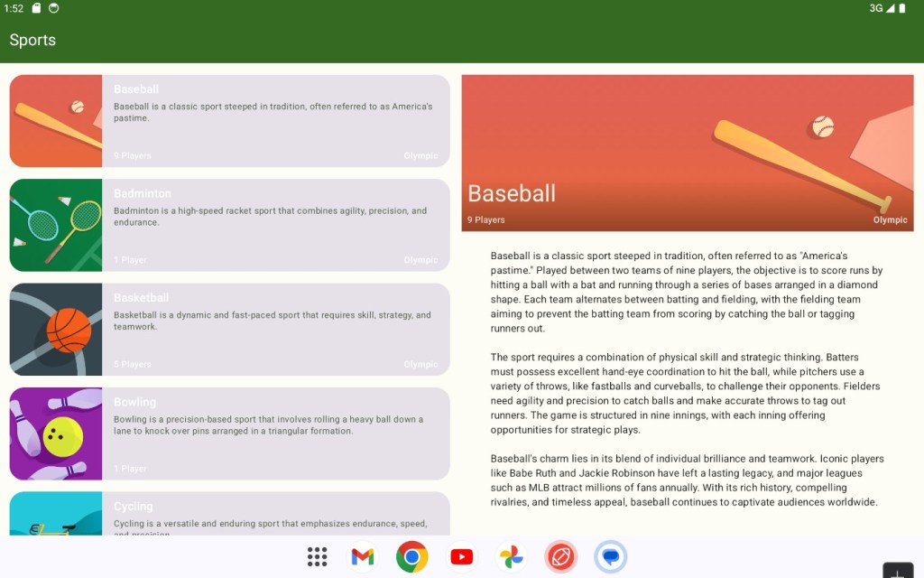Viewport: 924px width, 578px height.
Task: Click the Sports title in app bar
Action: point(32,40)
